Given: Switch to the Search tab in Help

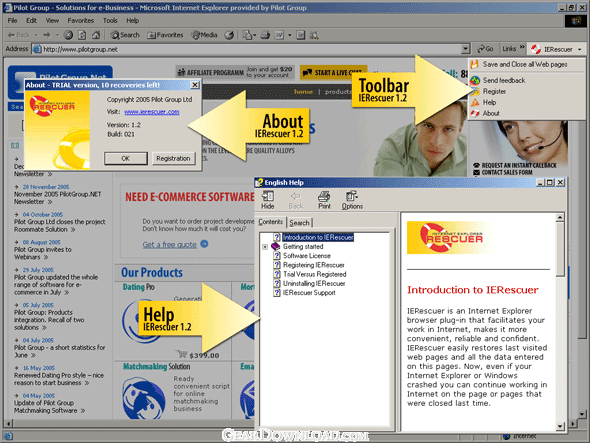Looking at the screenshot, I should 300,223.
